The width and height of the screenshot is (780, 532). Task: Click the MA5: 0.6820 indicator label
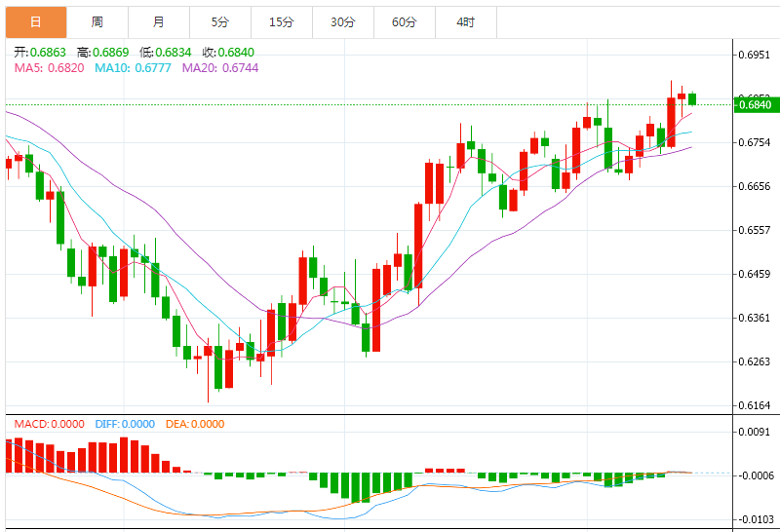[50, 68]
